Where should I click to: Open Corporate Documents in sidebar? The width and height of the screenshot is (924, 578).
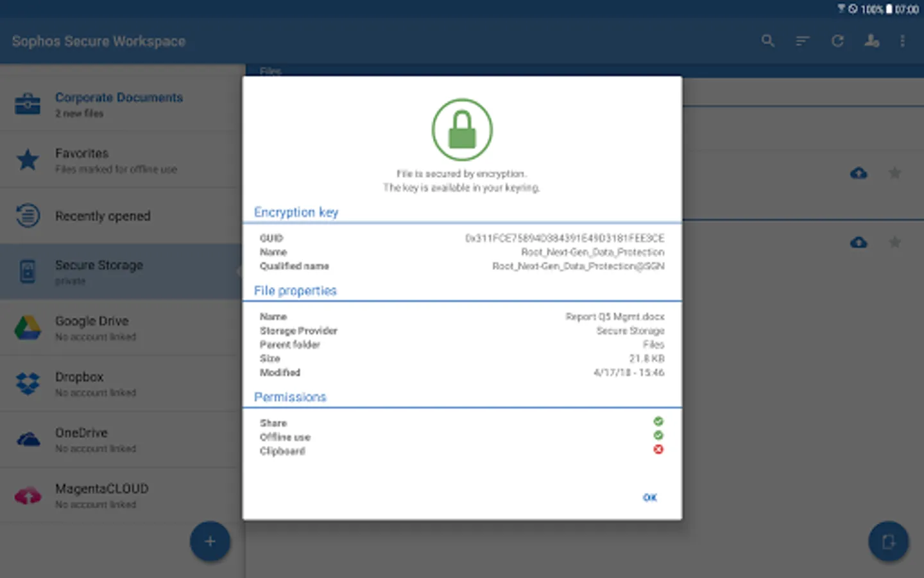click(x=122, y=104)
